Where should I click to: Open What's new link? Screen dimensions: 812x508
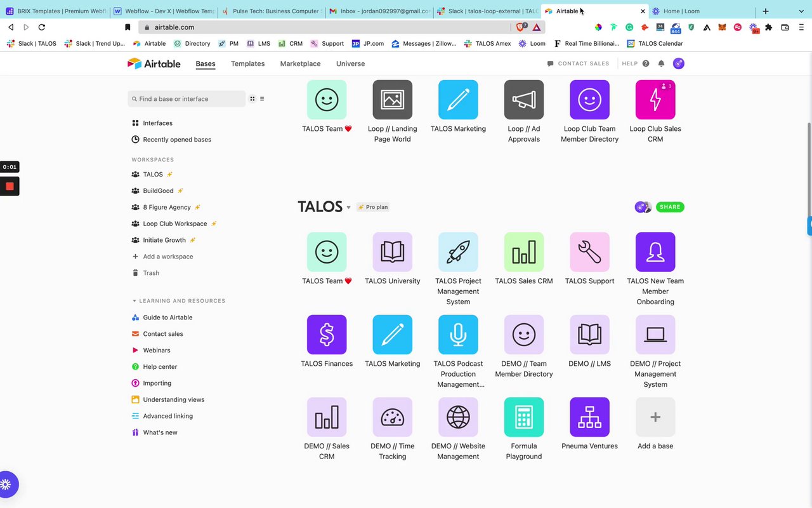click(154, 433)
